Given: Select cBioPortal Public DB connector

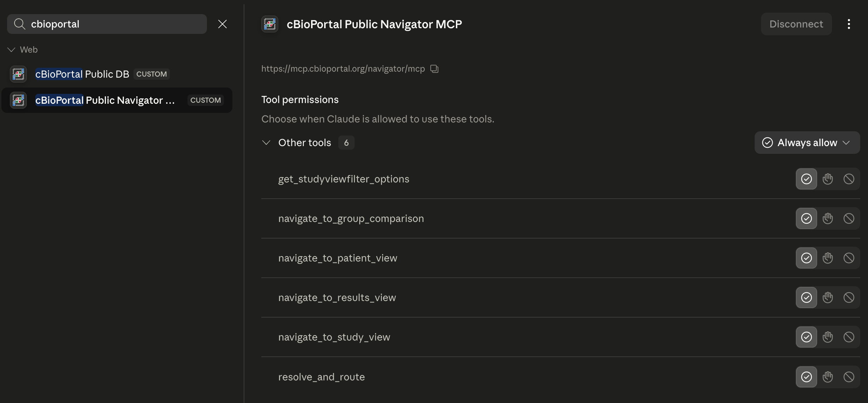Looking at the screenshot, I should (x=117, y=74).
